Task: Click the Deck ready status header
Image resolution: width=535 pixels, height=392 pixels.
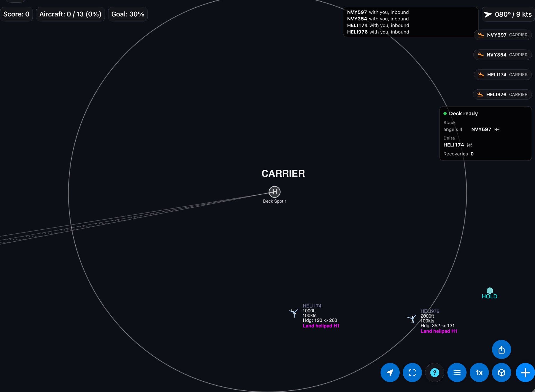Action: click(x=461, y=114)
